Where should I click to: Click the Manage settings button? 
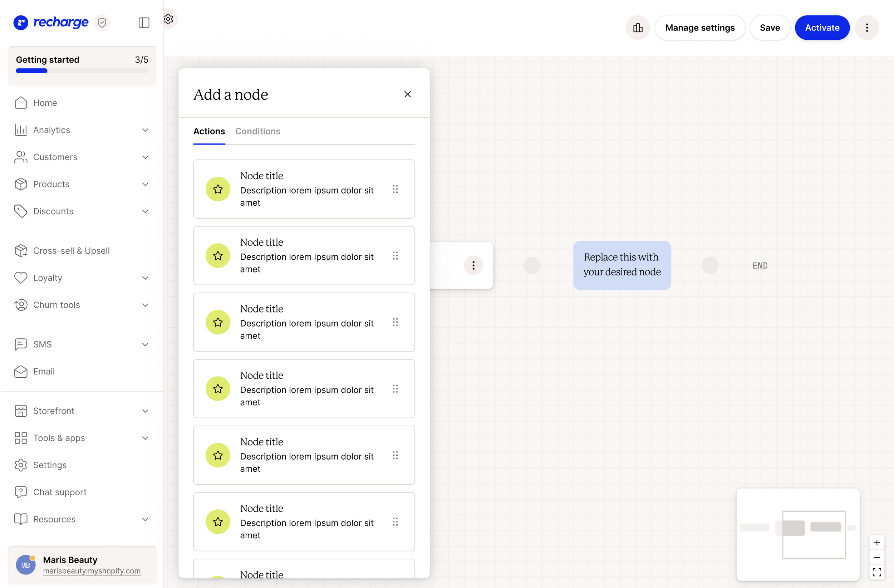click(700, 28)
